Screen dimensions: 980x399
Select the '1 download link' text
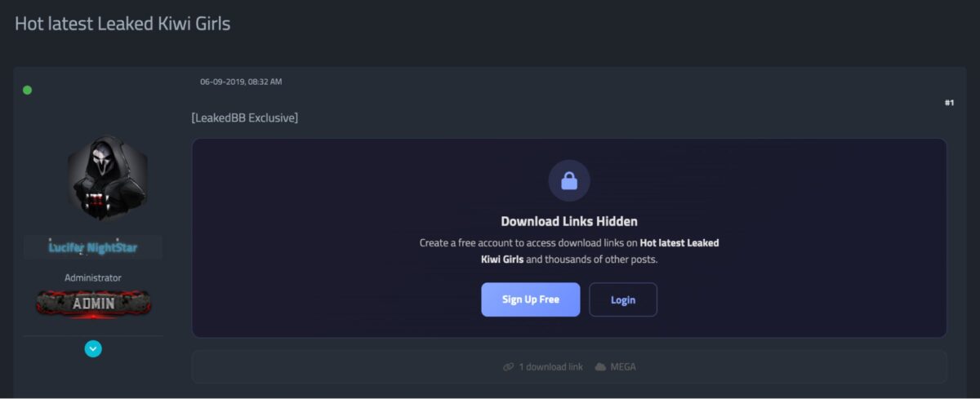(551, 367)
